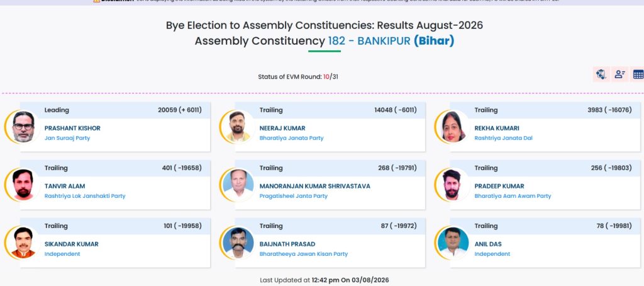Click Sikandar Kumar's candidate photo

pyautogui.click(x=23, y=243)
